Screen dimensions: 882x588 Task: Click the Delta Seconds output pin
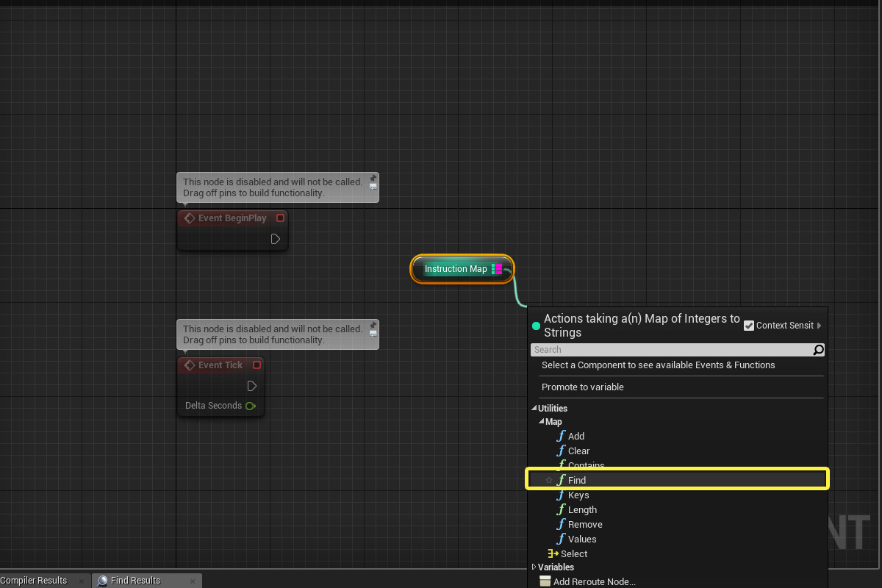click(251, 406)
